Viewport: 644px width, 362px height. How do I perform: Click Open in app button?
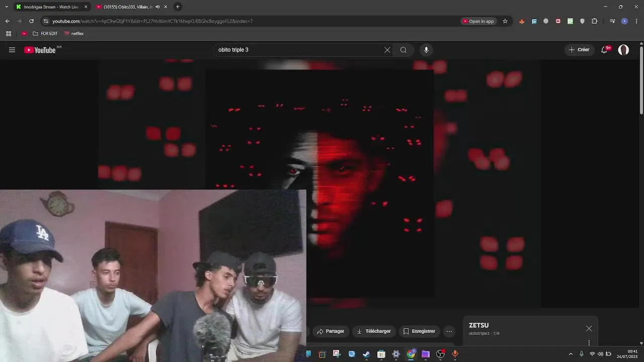point(478,21)
